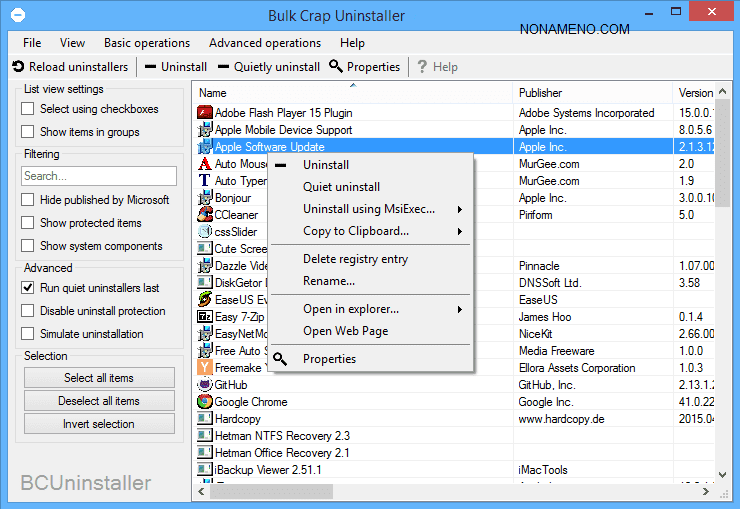Click the Freemake yellow icon in list
This screenshot has height=509, width=740.
205,368
